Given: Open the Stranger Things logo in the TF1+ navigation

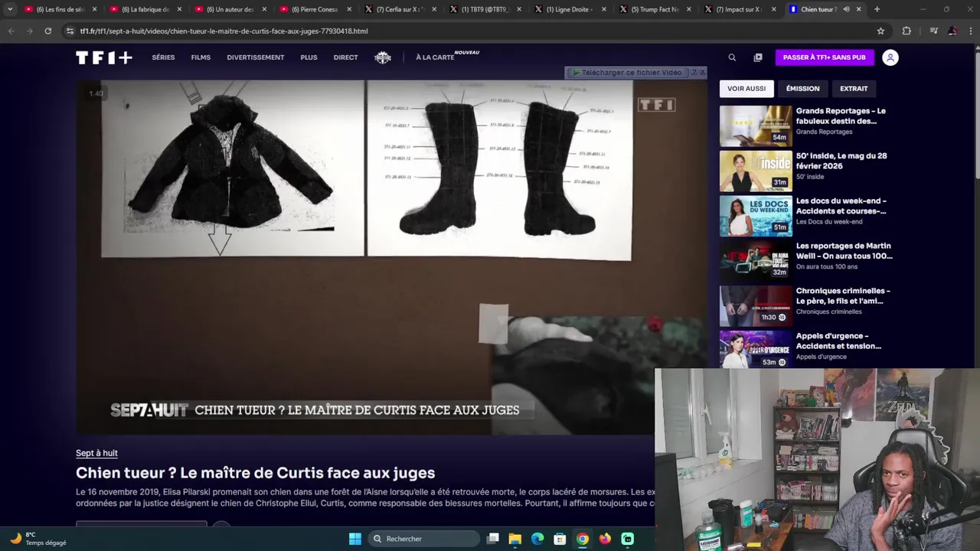Looking at the screenshot, I should 383,57.
